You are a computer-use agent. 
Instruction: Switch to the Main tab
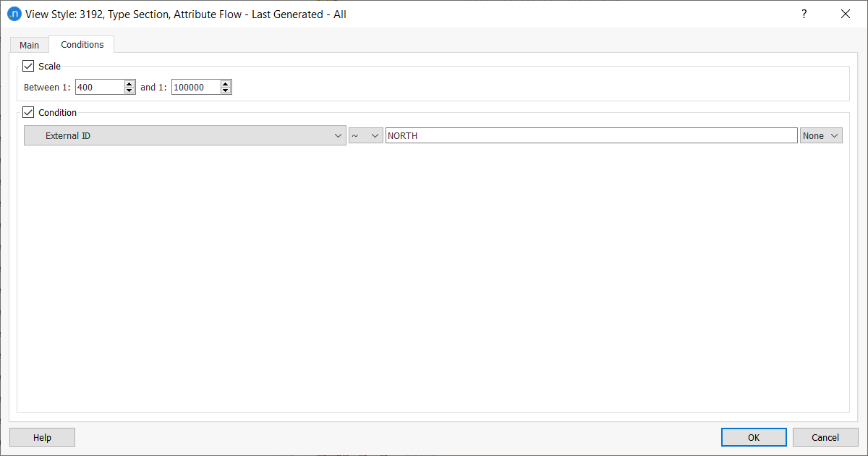click(x=29, y=44)
